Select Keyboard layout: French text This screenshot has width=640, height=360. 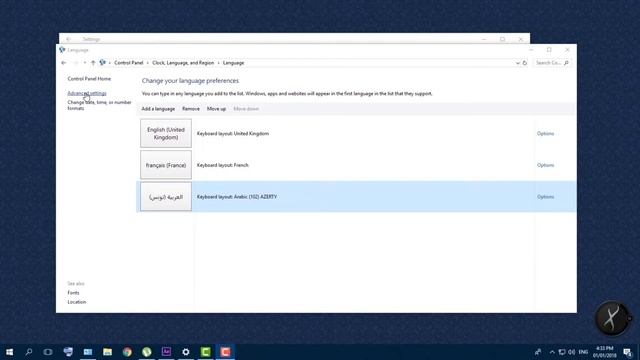click(x=222, y=165)
